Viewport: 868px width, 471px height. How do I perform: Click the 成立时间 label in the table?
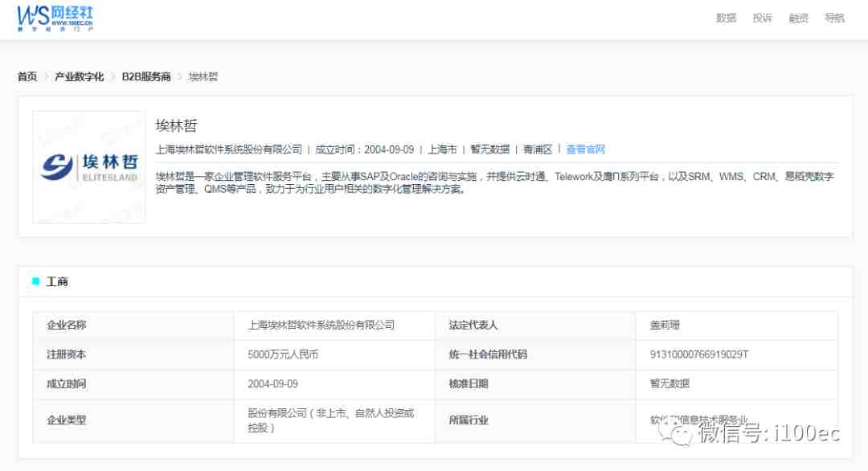(67, 384)
